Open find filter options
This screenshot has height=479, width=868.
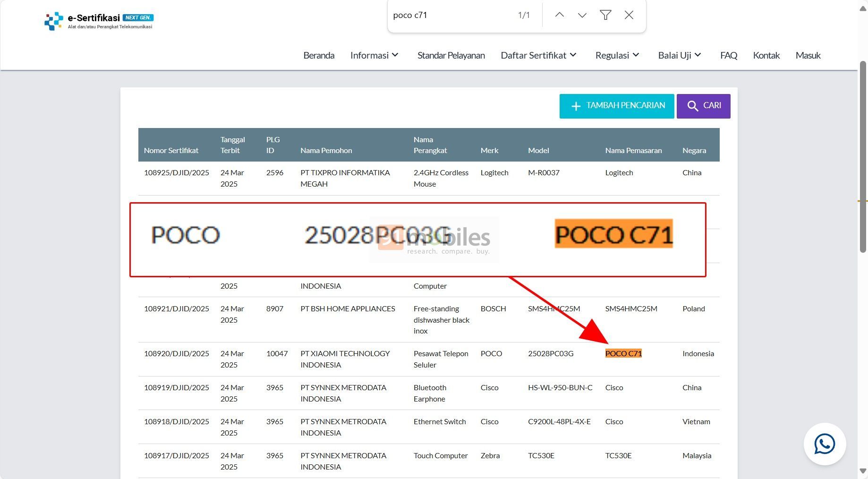605,15
